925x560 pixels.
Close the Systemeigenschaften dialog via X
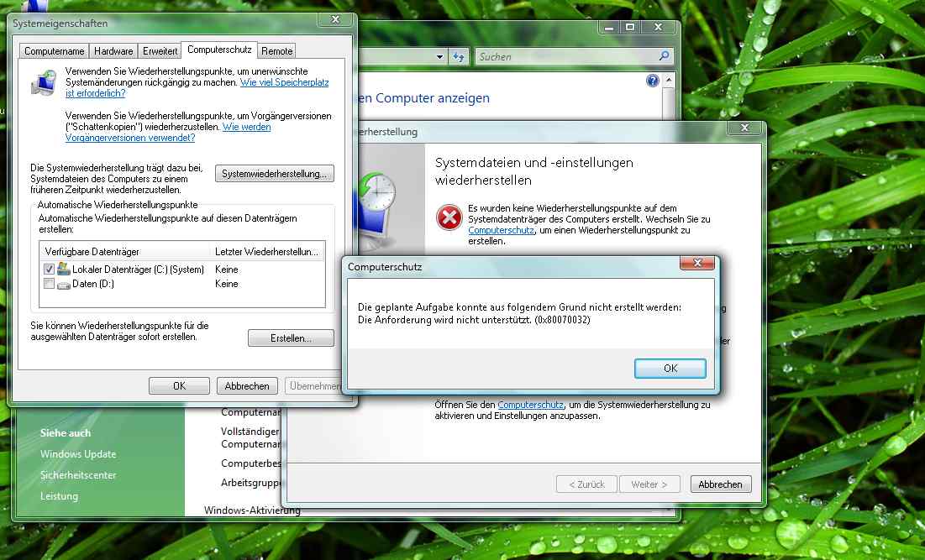click(335, 19)
